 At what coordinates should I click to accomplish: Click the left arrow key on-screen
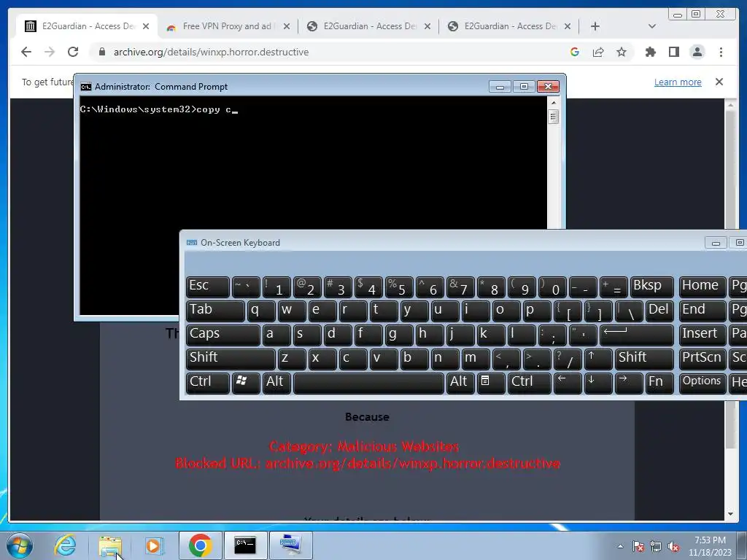(568, 383)
